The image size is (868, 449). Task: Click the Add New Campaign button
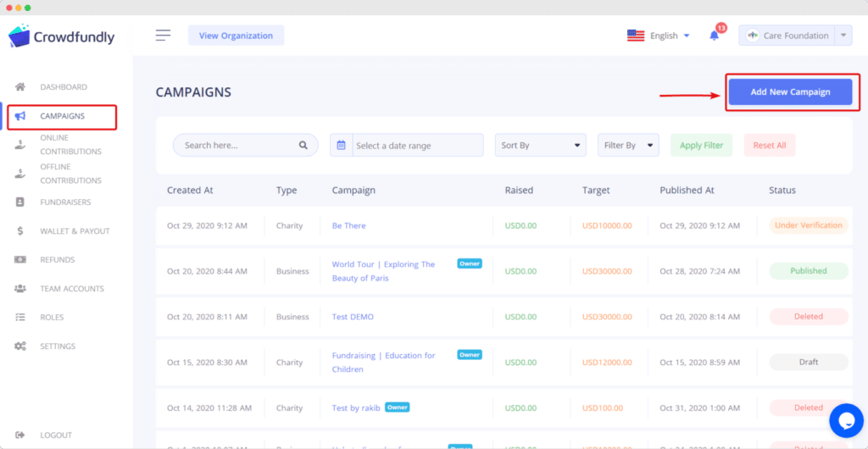(x=790, y=91)
